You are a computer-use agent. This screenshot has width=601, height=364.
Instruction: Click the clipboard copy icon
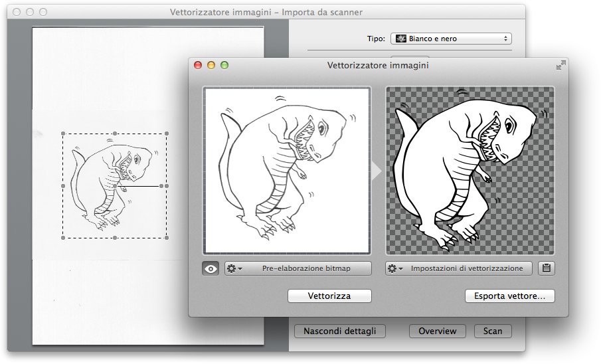click(x=547, y=268)
